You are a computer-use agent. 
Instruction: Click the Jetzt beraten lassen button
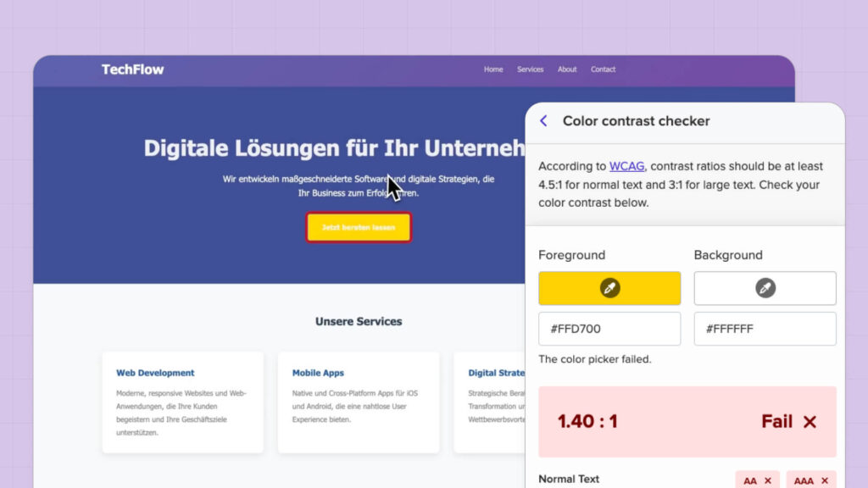(359, 227)
